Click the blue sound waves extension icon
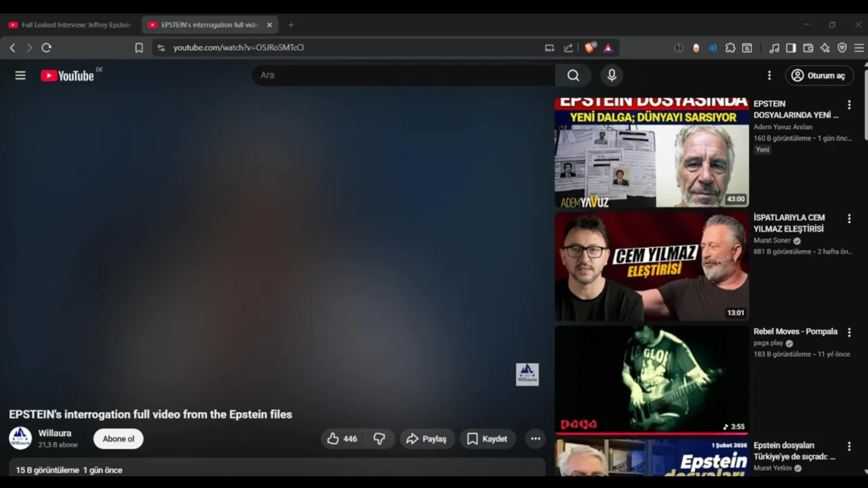868x488 pixels. (713, 47)
